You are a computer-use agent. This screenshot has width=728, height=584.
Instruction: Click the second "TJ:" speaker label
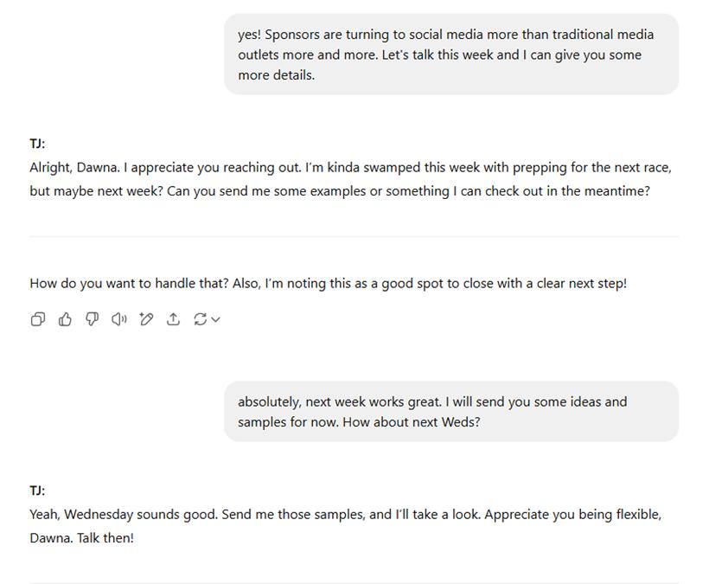point(37,491)
